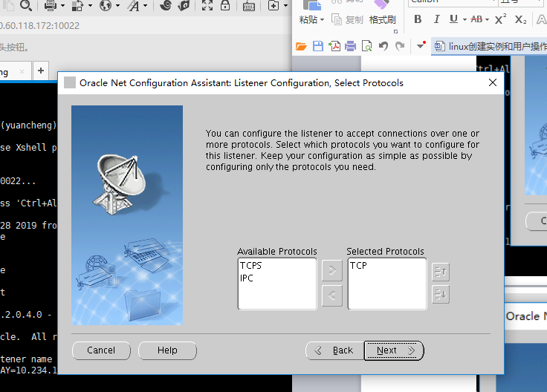Image resolution: width=547 pixels, height=392 pixels.
Task: Toggle subscript X₂ in WPS
Action: [x=520, y=19]
